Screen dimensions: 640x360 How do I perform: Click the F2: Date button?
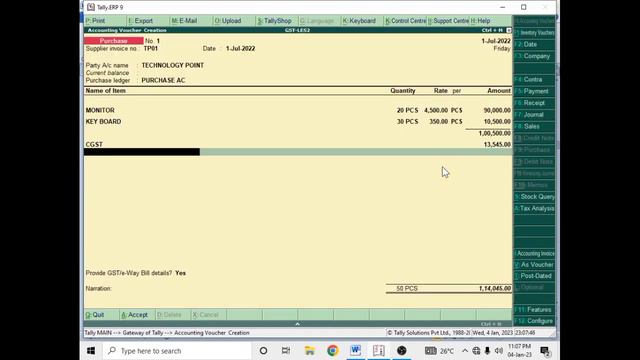[x=534, y=44]
